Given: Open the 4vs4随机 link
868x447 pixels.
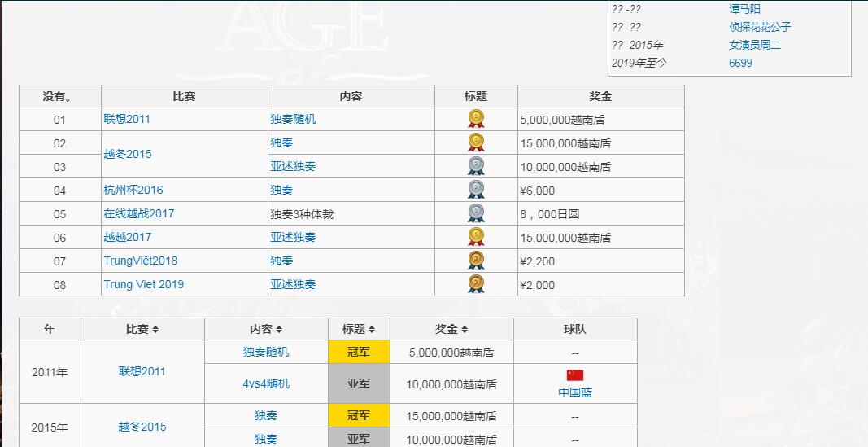Looking at the screenshot, I should coord(265,383).
